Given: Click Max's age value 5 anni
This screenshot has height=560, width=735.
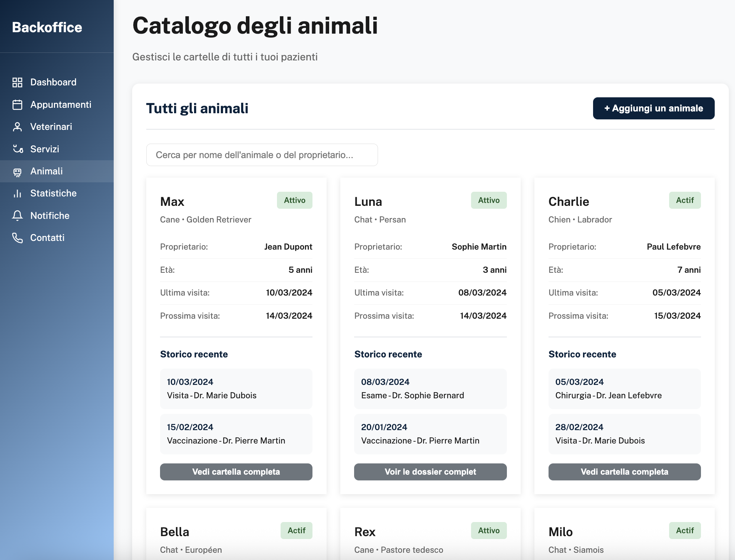Looking at the screenshot, I should tap(300, 270).
